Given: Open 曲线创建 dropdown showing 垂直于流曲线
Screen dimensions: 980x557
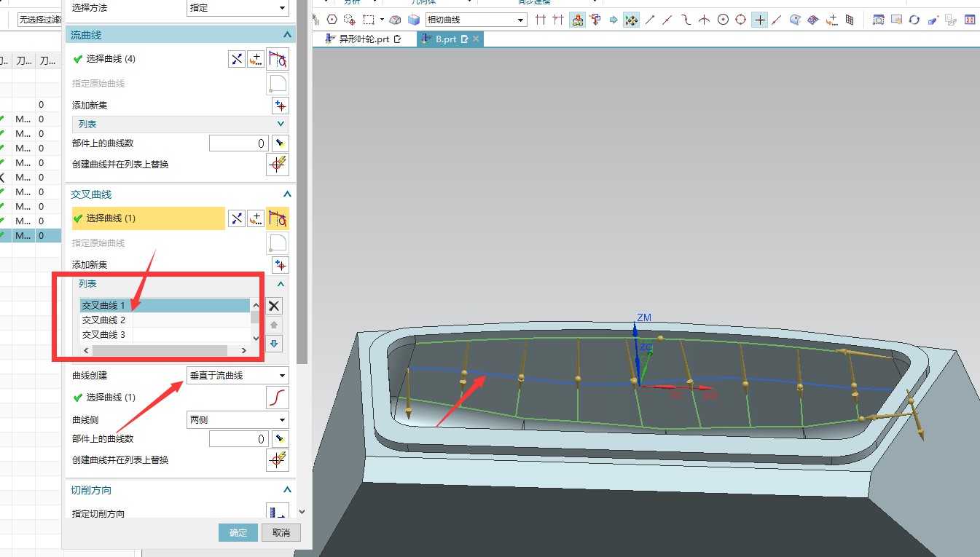Looking at the screenshot, I should point(238,376).
